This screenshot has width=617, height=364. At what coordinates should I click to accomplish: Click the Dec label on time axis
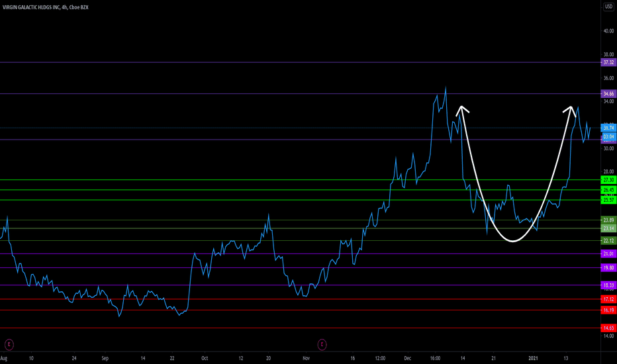coord(407,358)
